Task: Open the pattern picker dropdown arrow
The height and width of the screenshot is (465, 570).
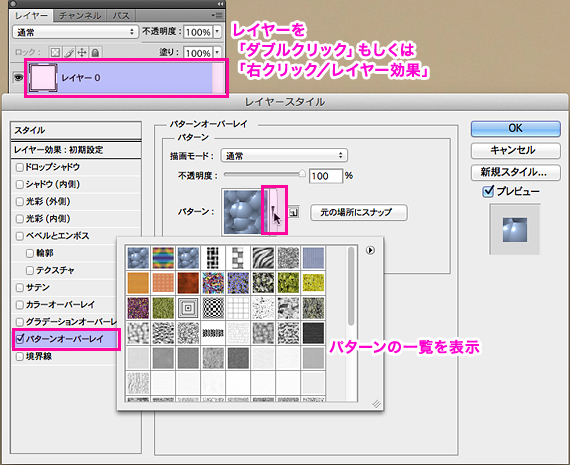Action: point(273,210)
